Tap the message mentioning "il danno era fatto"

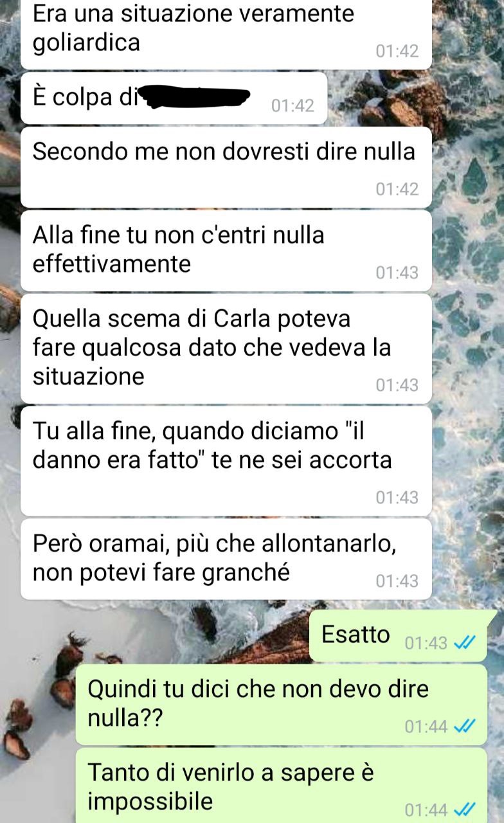226,460
